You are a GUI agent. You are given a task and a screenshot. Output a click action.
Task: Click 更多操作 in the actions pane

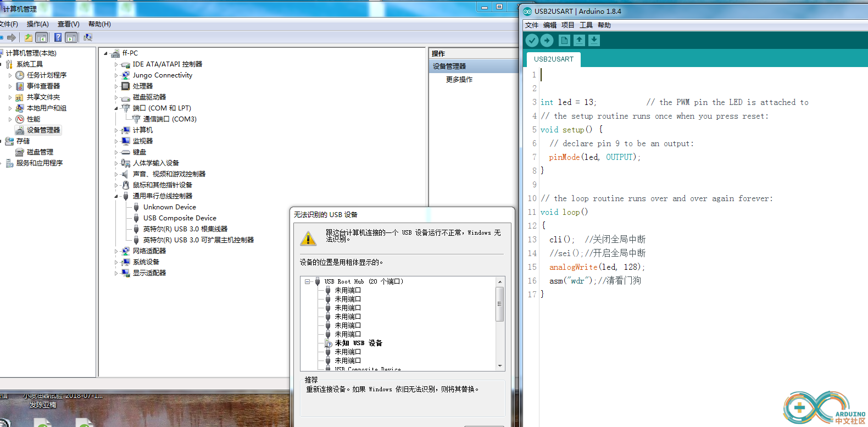(459, 80)
